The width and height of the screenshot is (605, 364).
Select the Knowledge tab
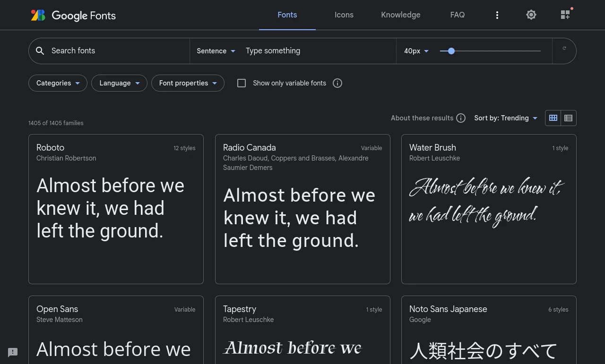tap(401, 15)
